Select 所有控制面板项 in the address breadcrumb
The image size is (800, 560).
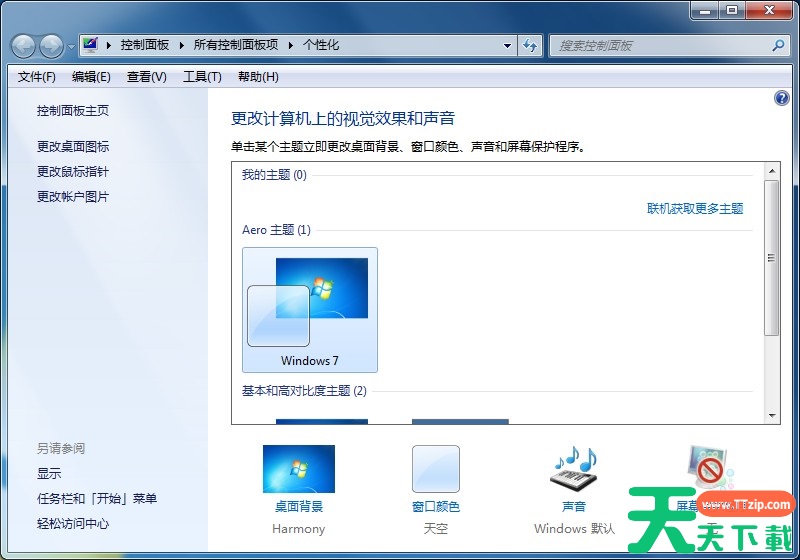coord(236,45)
